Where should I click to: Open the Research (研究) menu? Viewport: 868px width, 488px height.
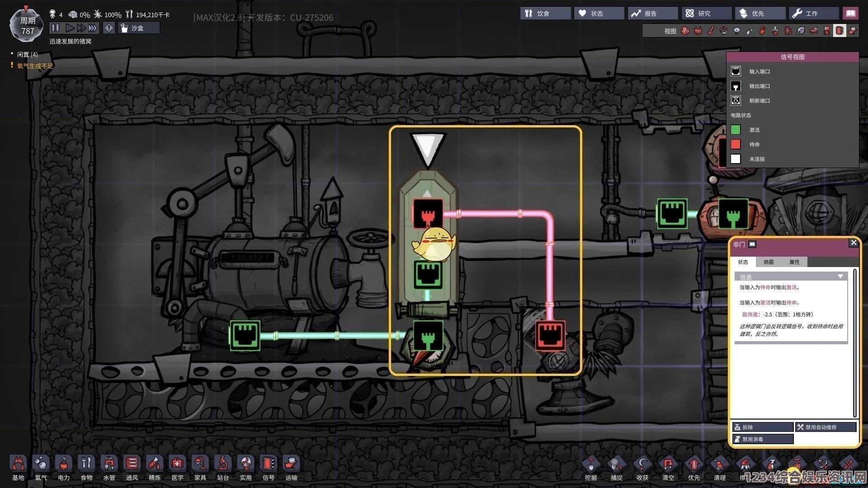pyautogui.click(x=707, y=14)
